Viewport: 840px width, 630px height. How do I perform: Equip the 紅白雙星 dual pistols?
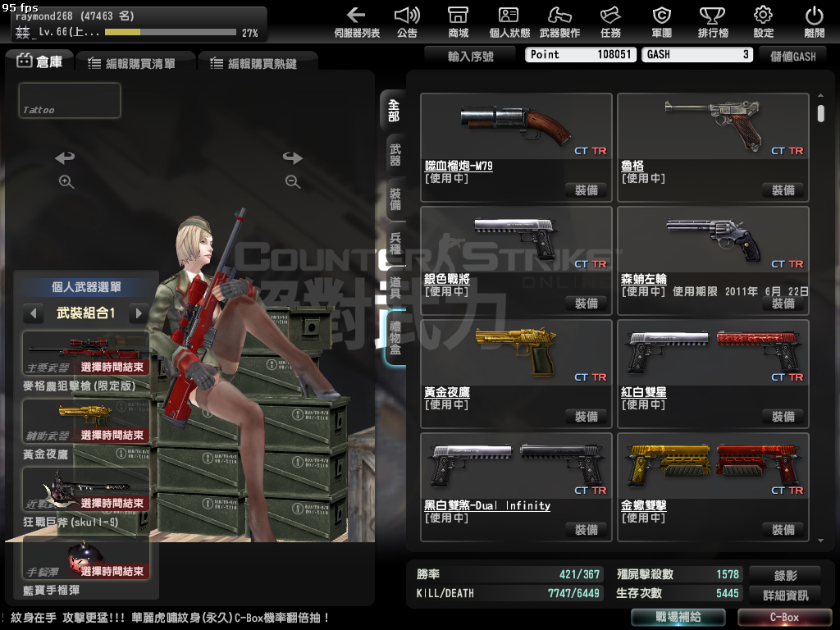tap(783, 416)
